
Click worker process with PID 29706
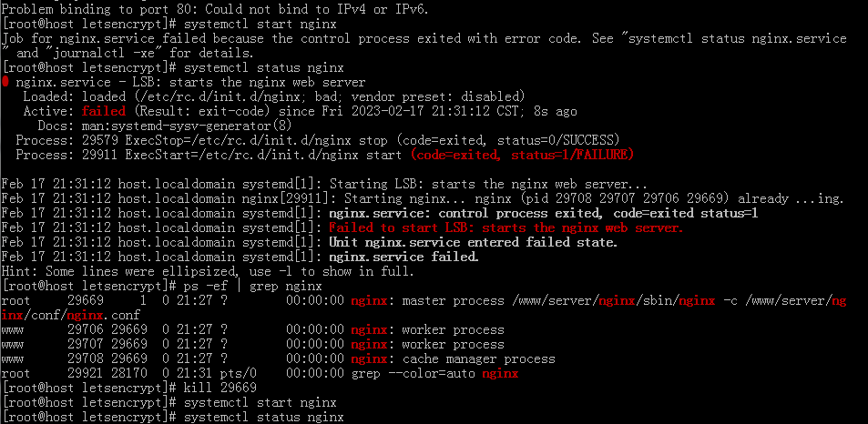(x=253, y=330)
